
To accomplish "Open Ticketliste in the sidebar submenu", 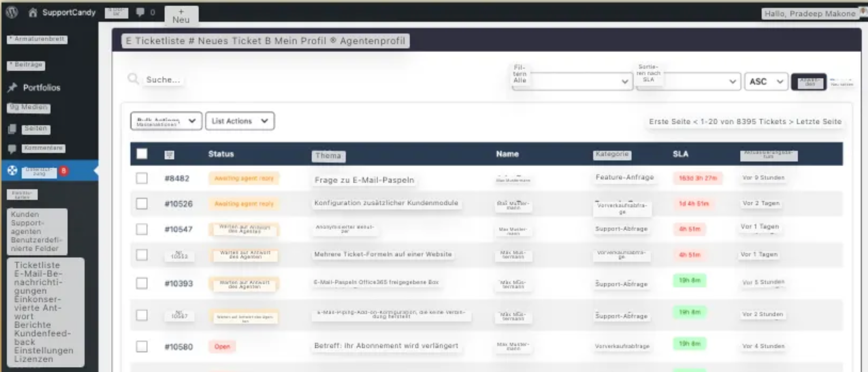I will click(37, 265).
